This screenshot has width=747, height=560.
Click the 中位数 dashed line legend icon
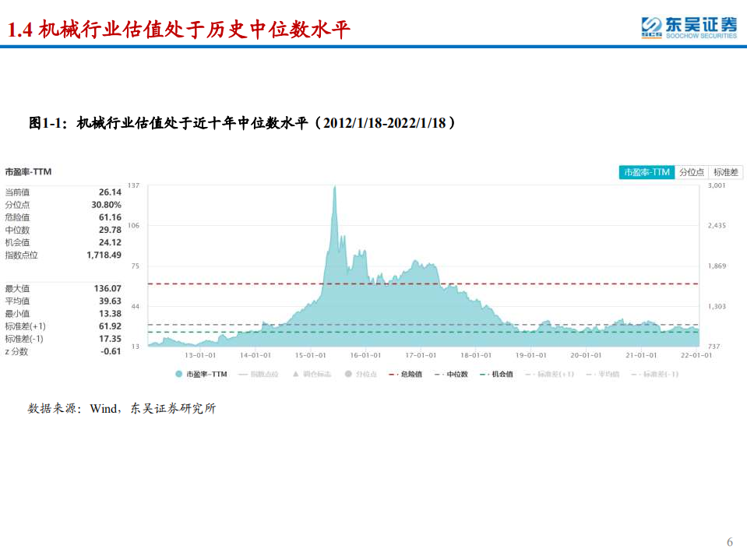coord(436,372)
